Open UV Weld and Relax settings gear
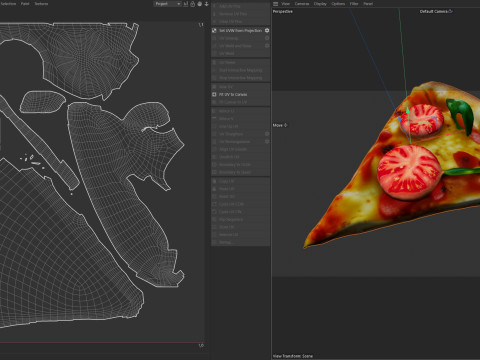 [267, 46]
